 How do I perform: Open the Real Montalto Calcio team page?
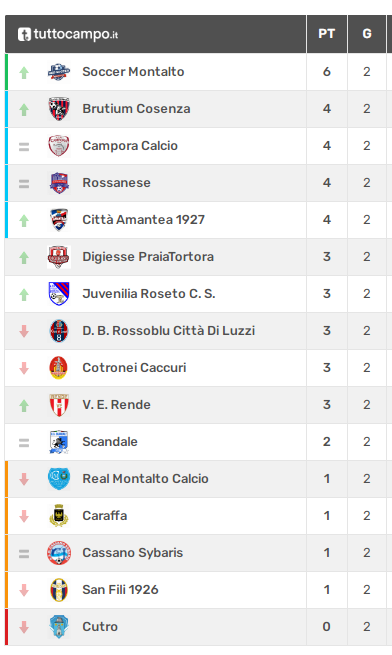pyautogui.click(x=145, y=479)
